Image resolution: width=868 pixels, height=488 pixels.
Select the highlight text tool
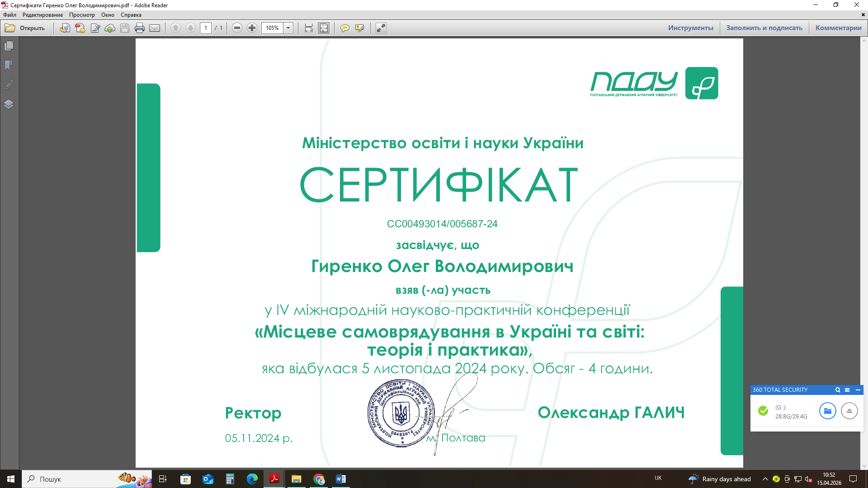pos(360,28)
